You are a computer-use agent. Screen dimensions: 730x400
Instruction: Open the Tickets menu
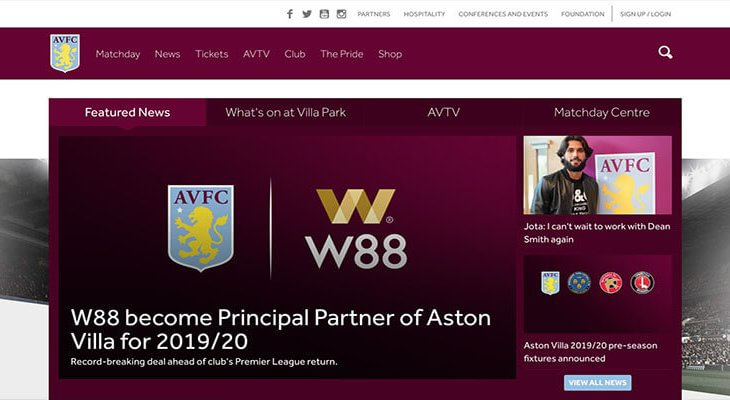click(x=212, y=54)
